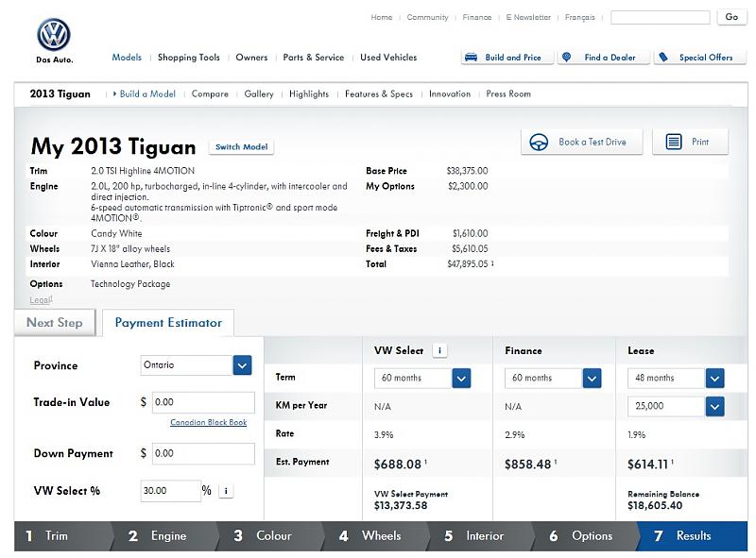Go to step 5 Interior
This screenshot has height=558, width=756.
coord(481,536)
